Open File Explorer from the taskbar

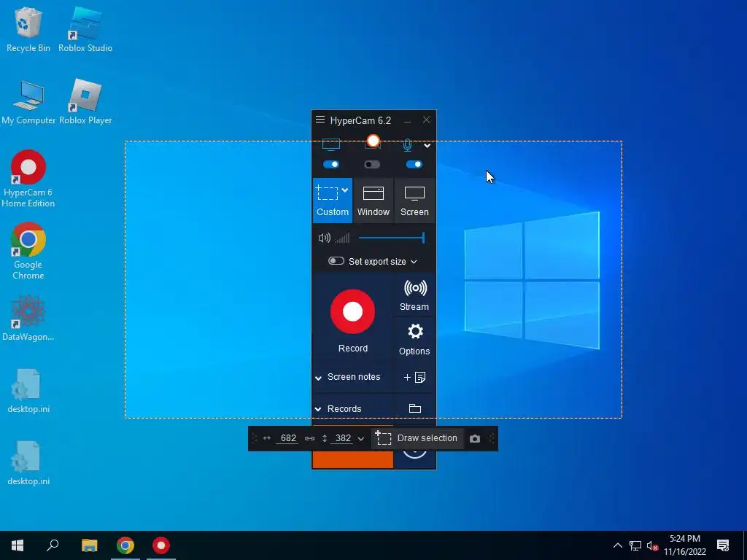pyautogui.click(x=89, y=545)
